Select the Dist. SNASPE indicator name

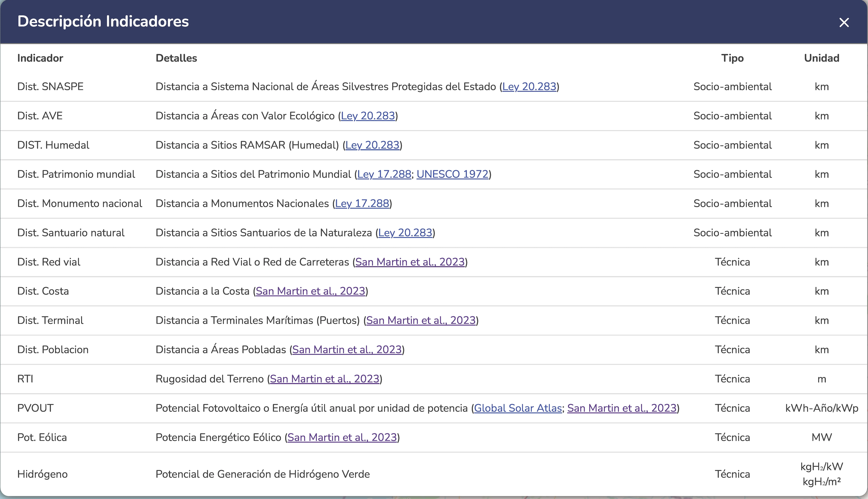click(50, 87)
